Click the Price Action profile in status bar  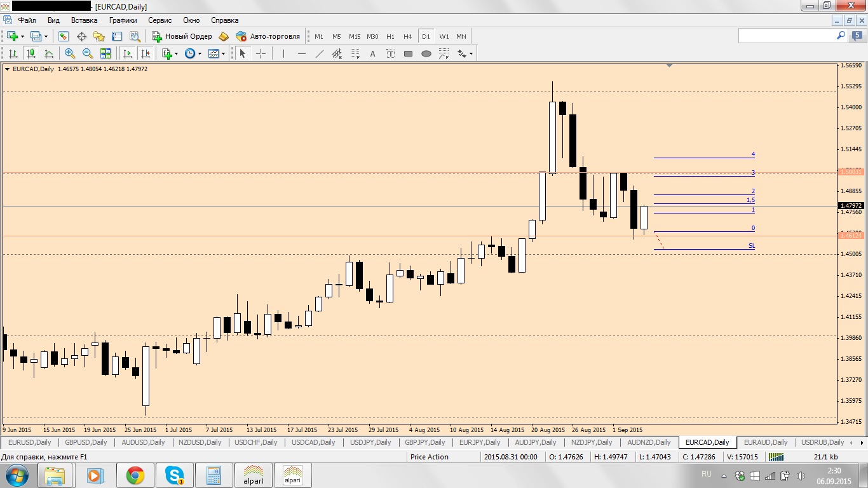430,457
